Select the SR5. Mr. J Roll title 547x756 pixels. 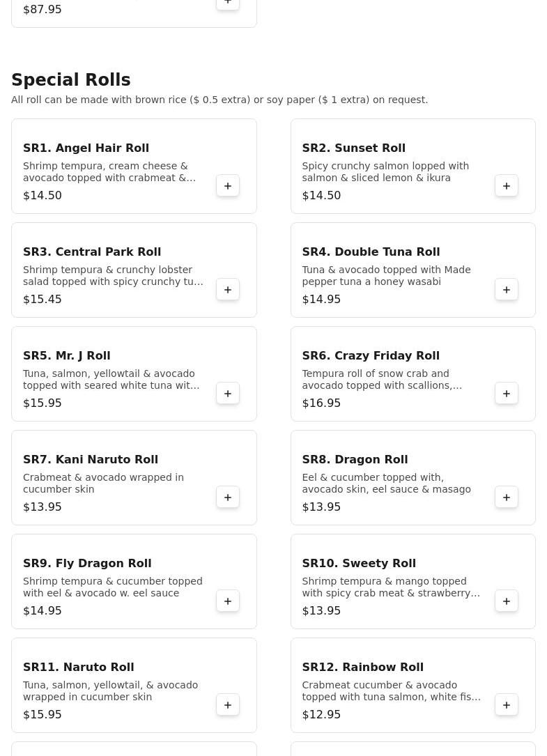point(66,355)
